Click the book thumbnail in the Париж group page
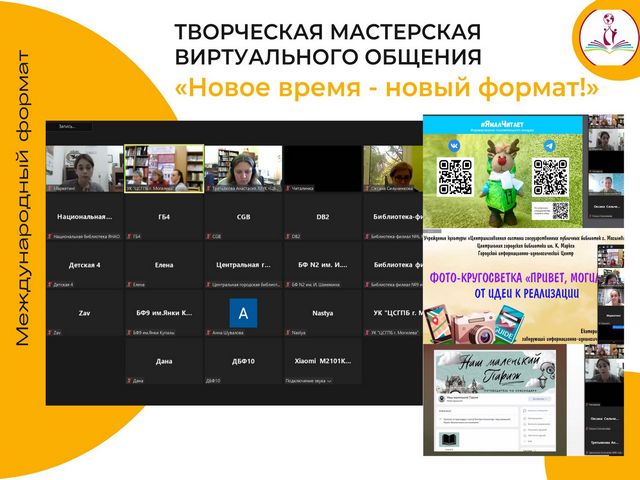This screenshot has height=480, width=640. tap(449, 440)
